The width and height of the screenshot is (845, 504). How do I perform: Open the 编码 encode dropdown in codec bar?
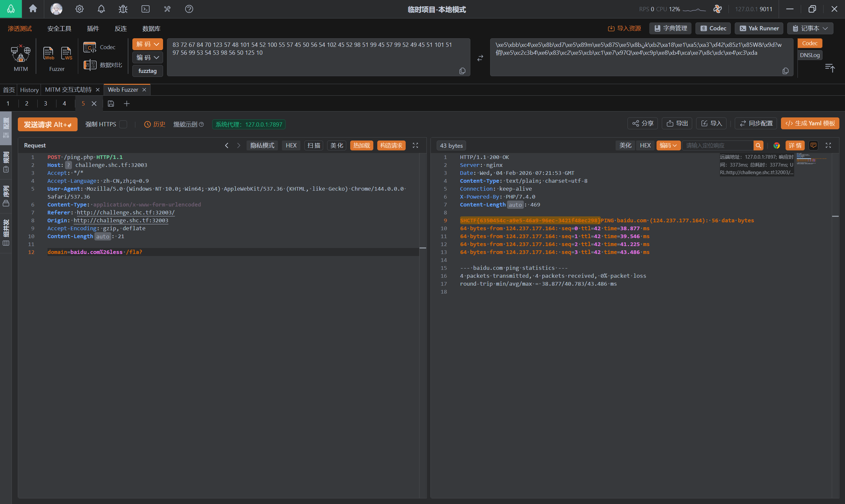148,57
